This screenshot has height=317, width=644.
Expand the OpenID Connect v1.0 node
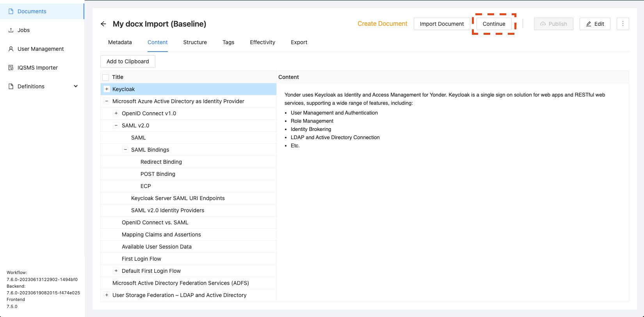116,113
